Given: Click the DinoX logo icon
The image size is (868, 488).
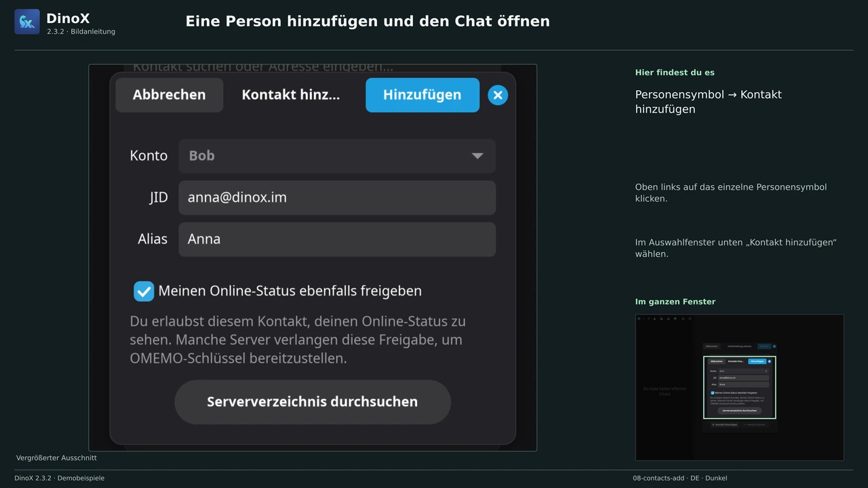Looking at the screenshot, I should pyautogui.click(x=27, y=22).
